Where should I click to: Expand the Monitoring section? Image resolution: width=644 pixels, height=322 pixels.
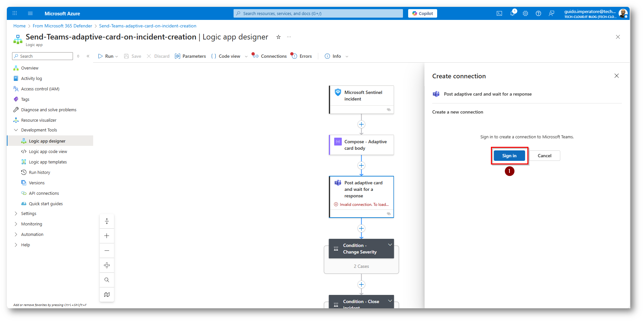pyautogui.click(x=16, y=224)
